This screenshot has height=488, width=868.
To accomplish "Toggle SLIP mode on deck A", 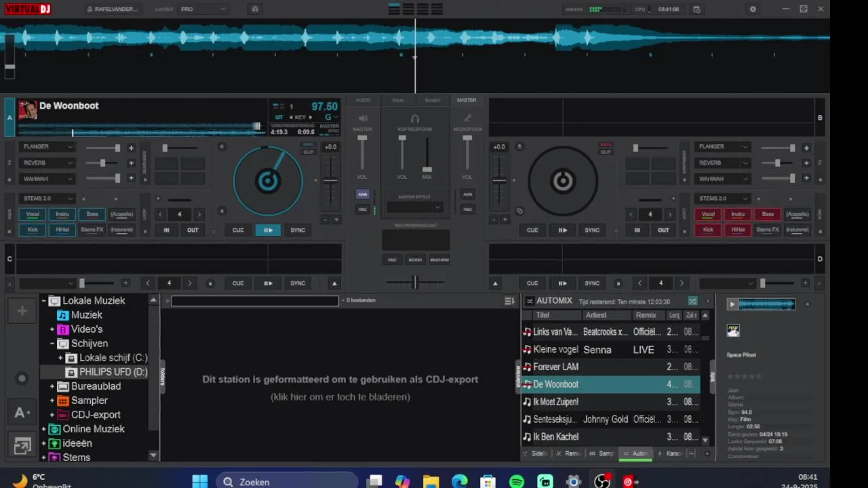I will coord(309,152).
